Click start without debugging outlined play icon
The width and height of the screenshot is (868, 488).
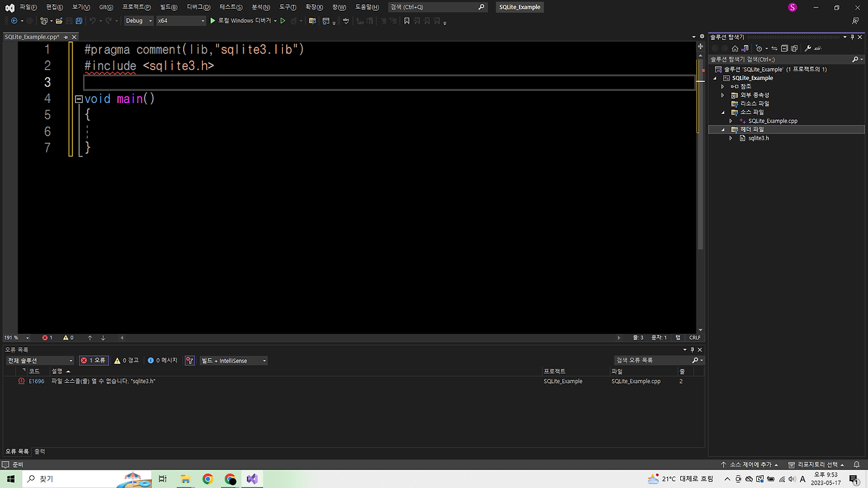(283, 21)
